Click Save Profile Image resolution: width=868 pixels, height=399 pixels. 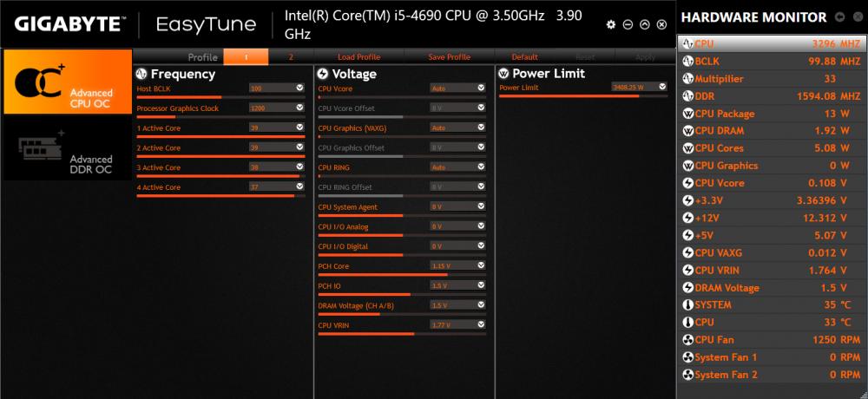[449, 57]
